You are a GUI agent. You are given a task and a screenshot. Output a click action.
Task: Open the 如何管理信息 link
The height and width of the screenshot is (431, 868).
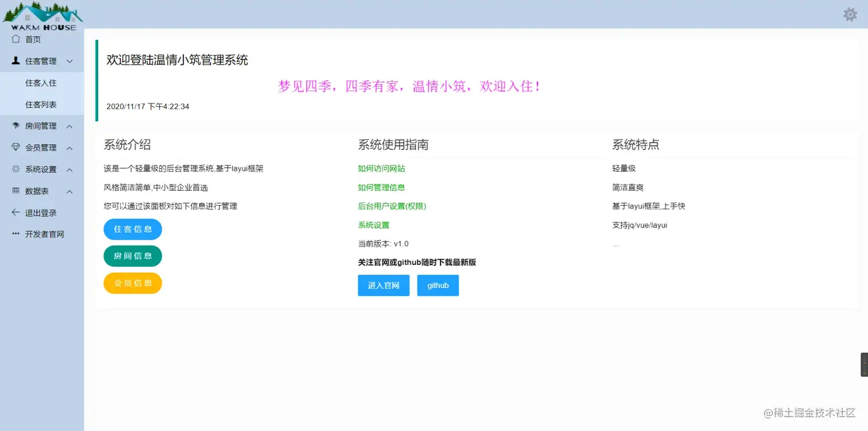382,187
